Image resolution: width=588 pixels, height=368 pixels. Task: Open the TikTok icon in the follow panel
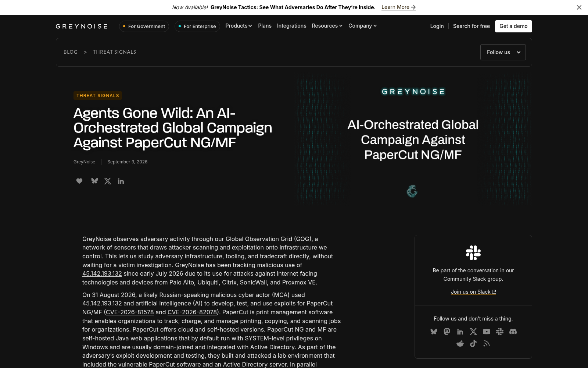473,343
